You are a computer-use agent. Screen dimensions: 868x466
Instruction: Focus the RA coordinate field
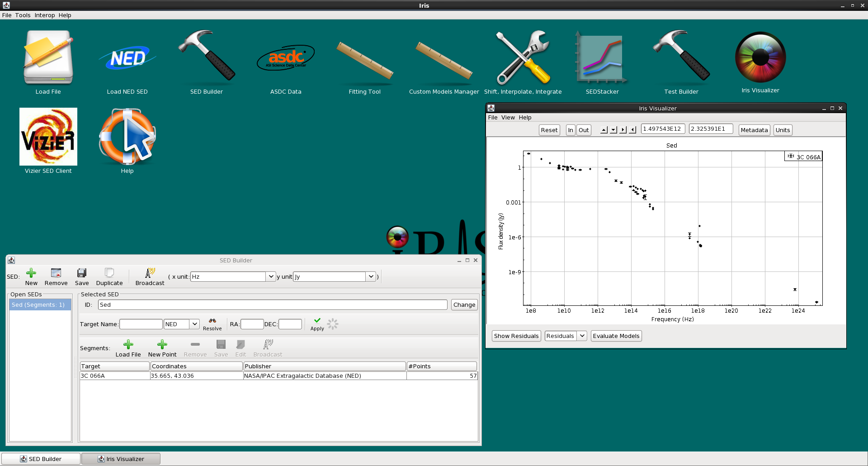(252, 324)
